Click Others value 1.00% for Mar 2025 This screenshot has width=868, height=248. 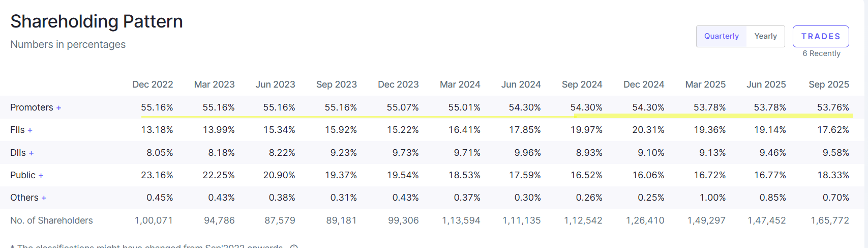[x=712, y=198]
